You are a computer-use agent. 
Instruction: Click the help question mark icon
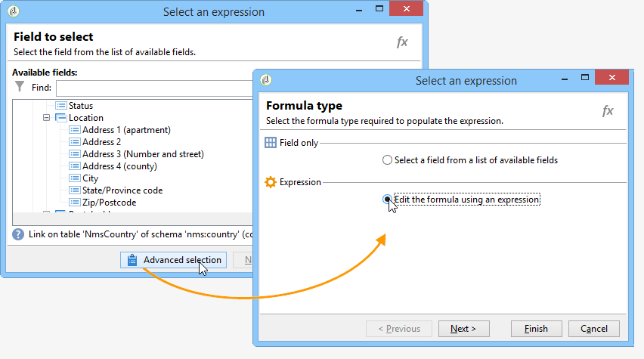tap(18, 234)
